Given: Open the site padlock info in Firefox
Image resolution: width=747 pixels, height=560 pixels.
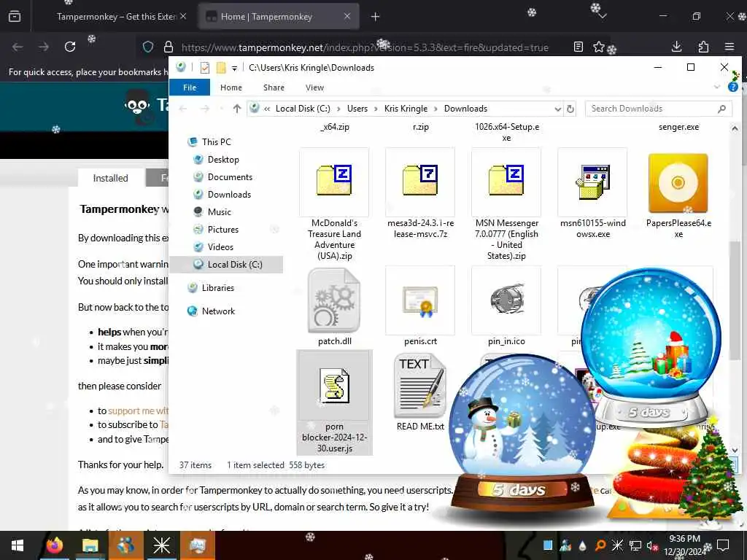Looking at the screenshot, I should click(169, 47).
